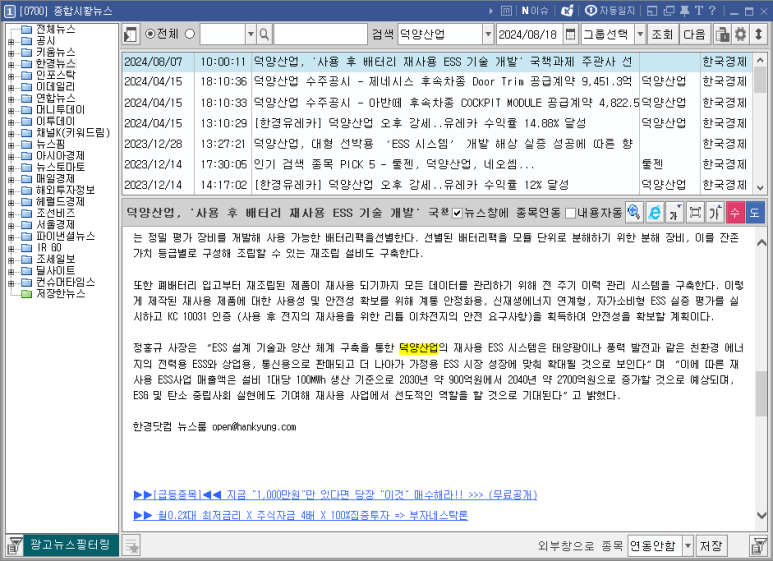The height and width of the screenshot is (561, 773).
Task: Expand the 공시 tree folder
Action: click(11, 42)
